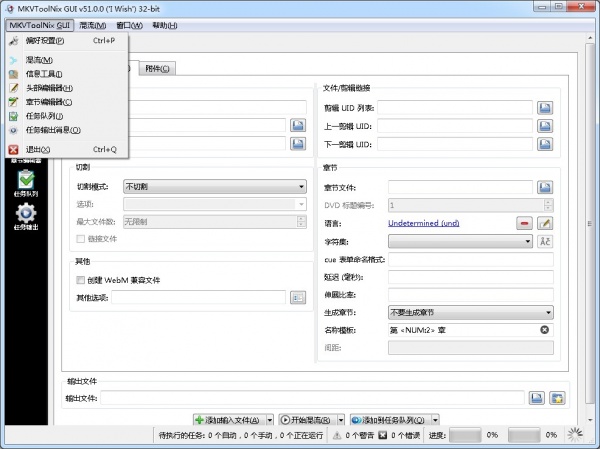Click the 名称模板 input field
The width and height of the screenshot is (600, 449).
tap(470, 330)
